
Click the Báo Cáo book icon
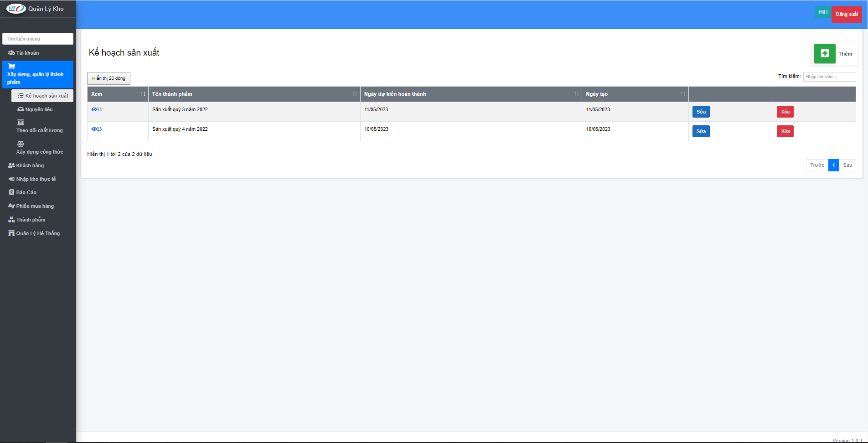(x=11, y=192)
